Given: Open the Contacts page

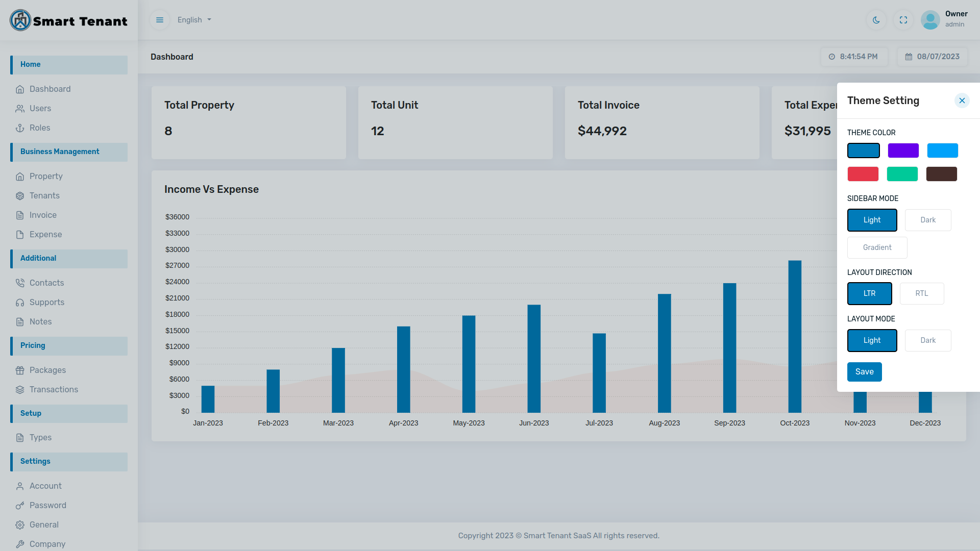Looking at the screenshot, I should [46, 283].
